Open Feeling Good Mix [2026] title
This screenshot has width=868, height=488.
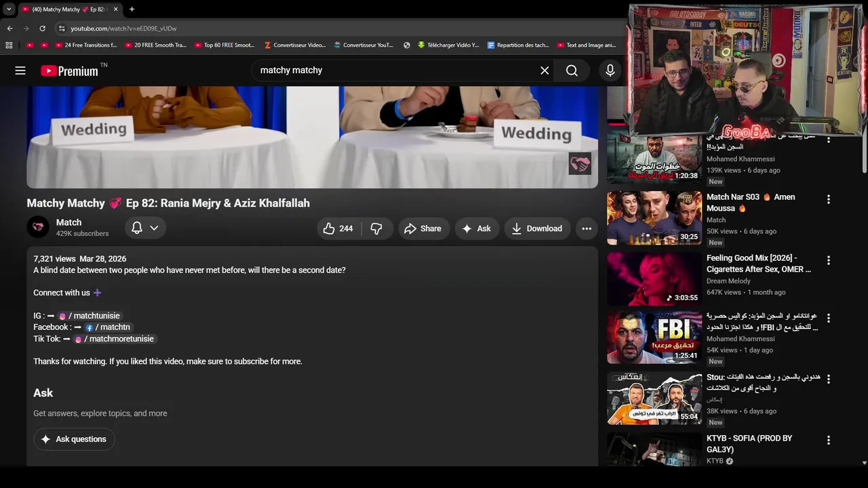(759, 264)
